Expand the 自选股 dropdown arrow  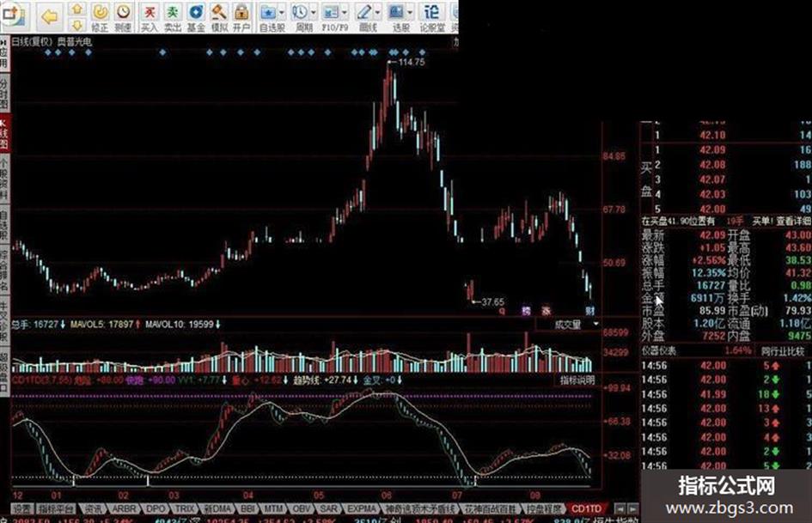(x=282, y=12)
